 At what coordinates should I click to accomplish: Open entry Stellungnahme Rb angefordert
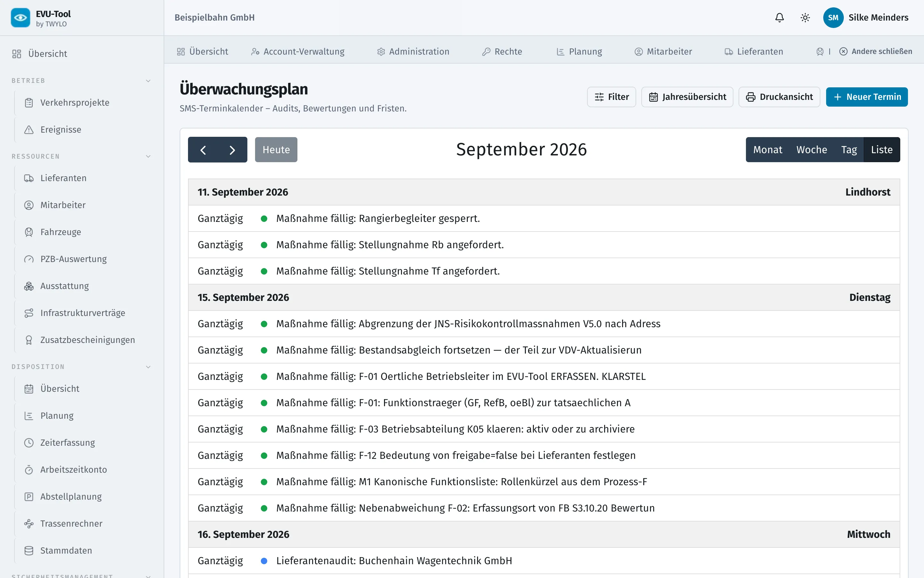[544, 245]
